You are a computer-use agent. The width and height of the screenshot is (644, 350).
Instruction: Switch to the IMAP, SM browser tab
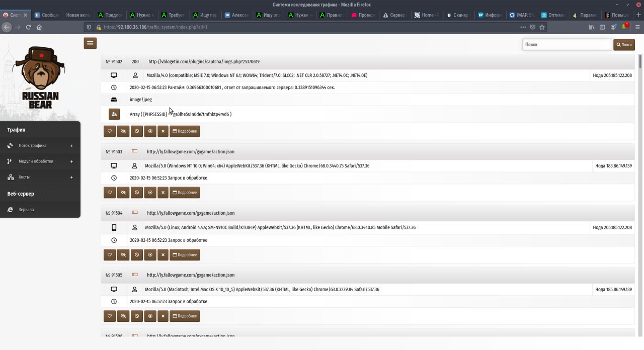[x=522, y=15]
